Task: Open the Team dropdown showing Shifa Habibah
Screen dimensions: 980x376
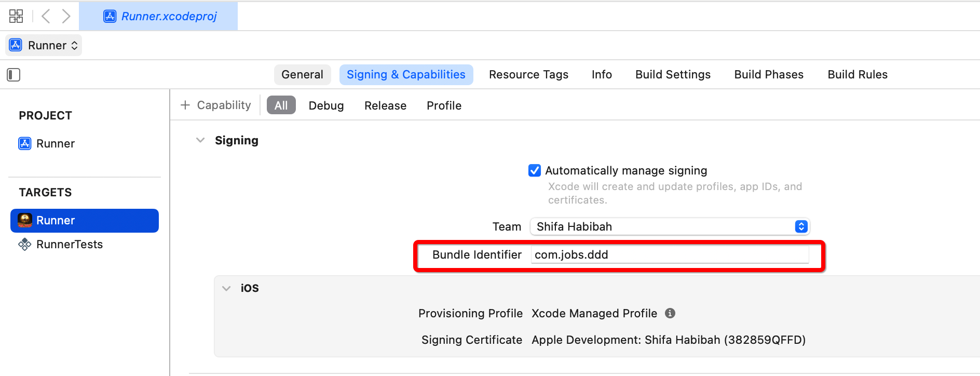Action: (x=670, y=226)
